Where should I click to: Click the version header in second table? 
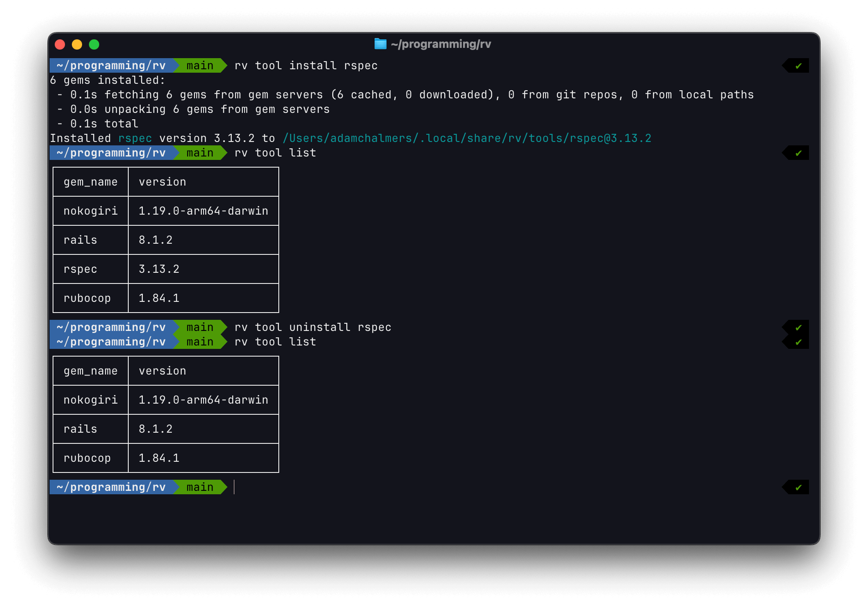162,371
